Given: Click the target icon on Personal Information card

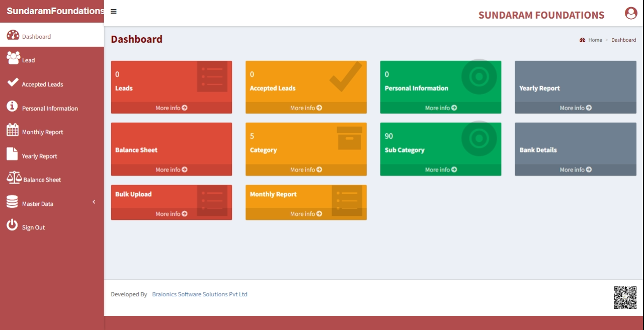Looking at the screenshot, I should [x=479, y=76].
